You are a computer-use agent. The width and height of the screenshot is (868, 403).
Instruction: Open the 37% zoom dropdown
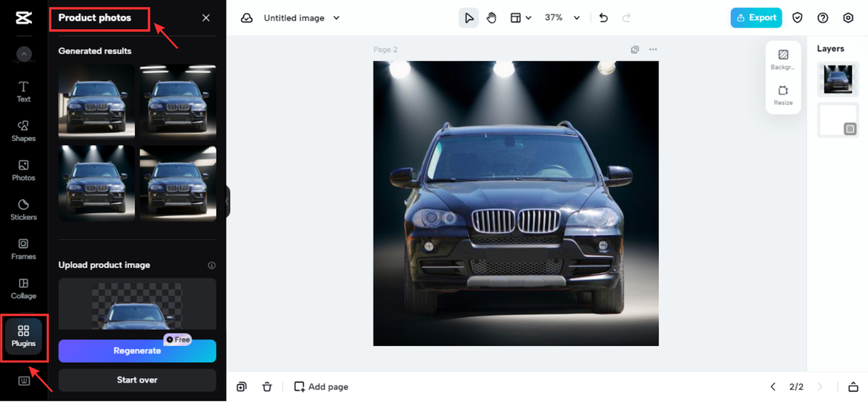coord(563,18)
